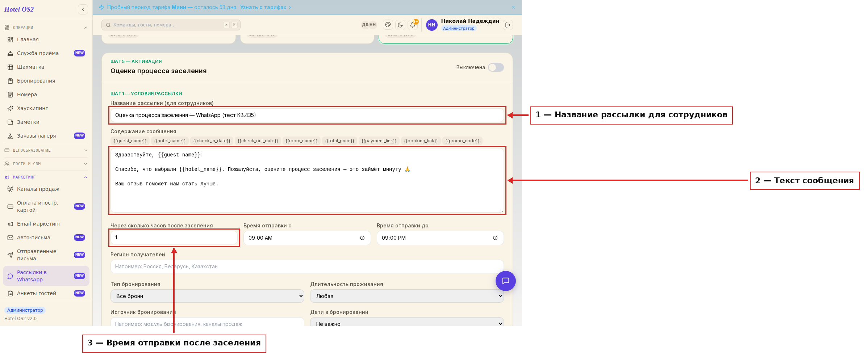Image resolution: width=868 pixels, height=361 pixels.
Task: Switch to dark mode moon icon
Action: (x=400, y=25)
